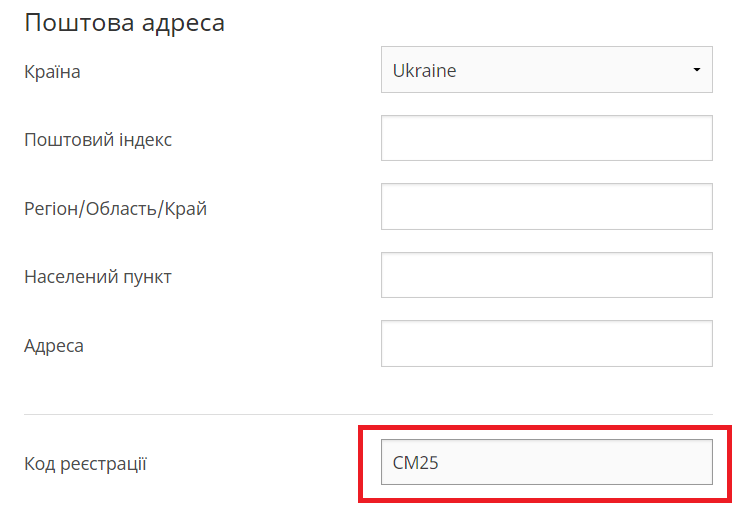Click the 'Населений пункт' label
The width and height of the screenshot is (735, 511).
click(98, 276)
